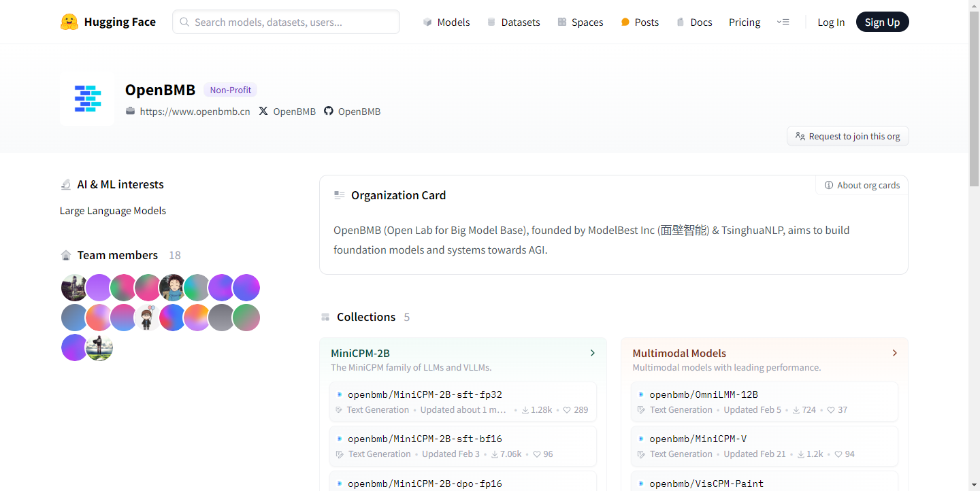The image size is (980, 491).
Task: Click the website briefcase icon beside openbmb.cn
Action: pos(131,111)
